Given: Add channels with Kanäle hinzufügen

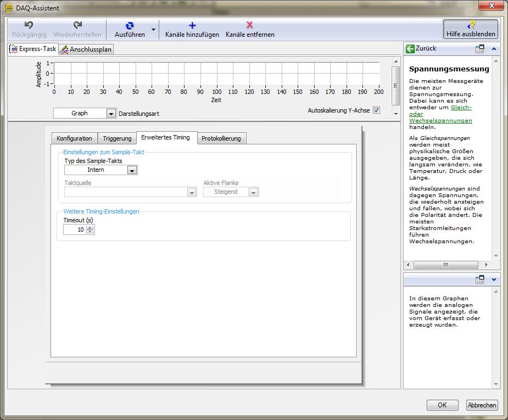Looking at the screenshot, I should 192,30.
